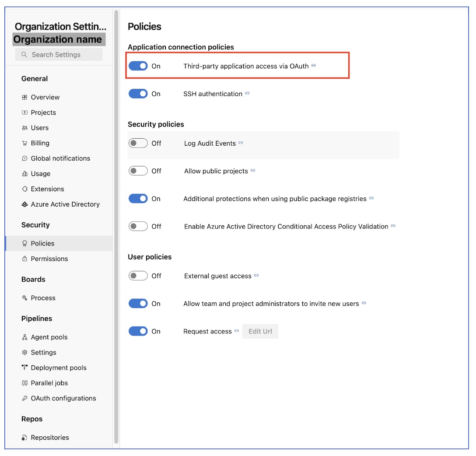
Task: Open Deployment pools under Pipelines
Action: tap(59, 368)
